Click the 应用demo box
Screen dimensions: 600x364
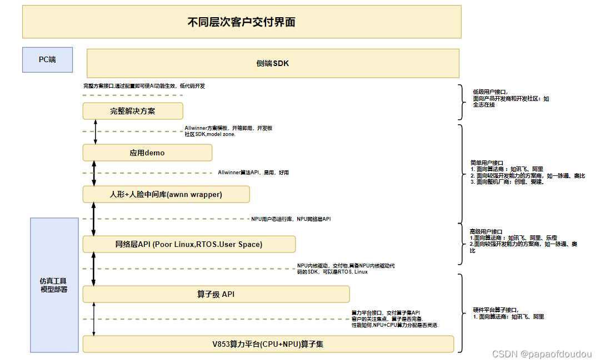pos(147,153)
